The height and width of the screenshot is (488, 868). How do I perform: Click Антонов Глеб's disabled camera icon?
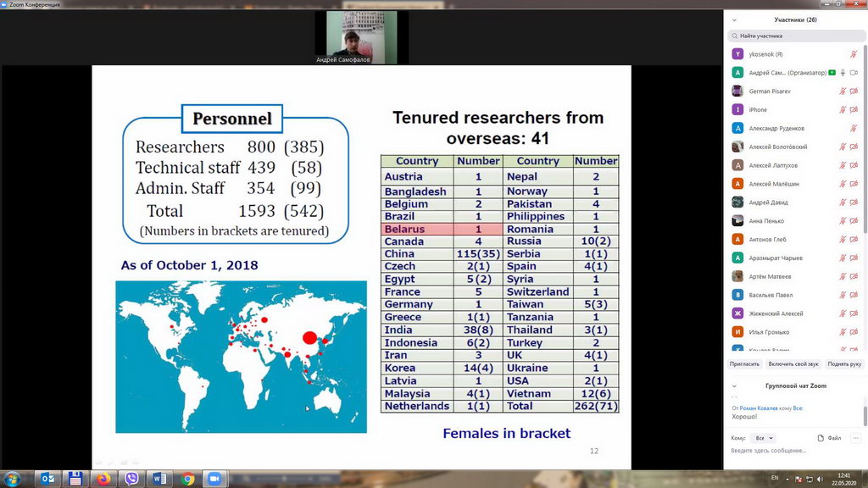coord(854,240)
